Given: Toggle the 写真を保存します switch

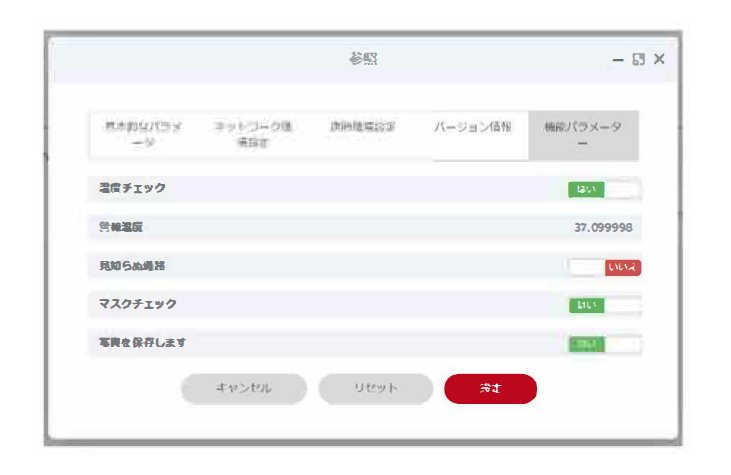Looking at the screenshot, I should point(604,344).
